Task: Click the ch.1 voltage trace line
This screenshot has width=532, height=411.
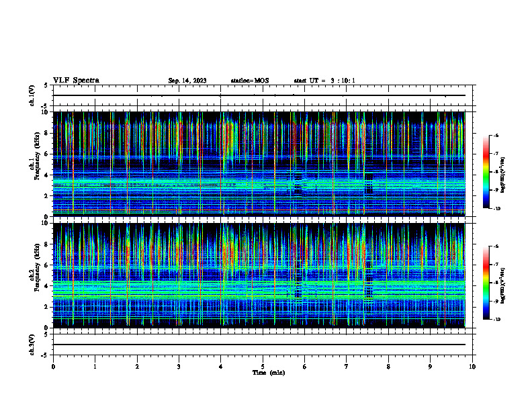Action: (259, 95)
